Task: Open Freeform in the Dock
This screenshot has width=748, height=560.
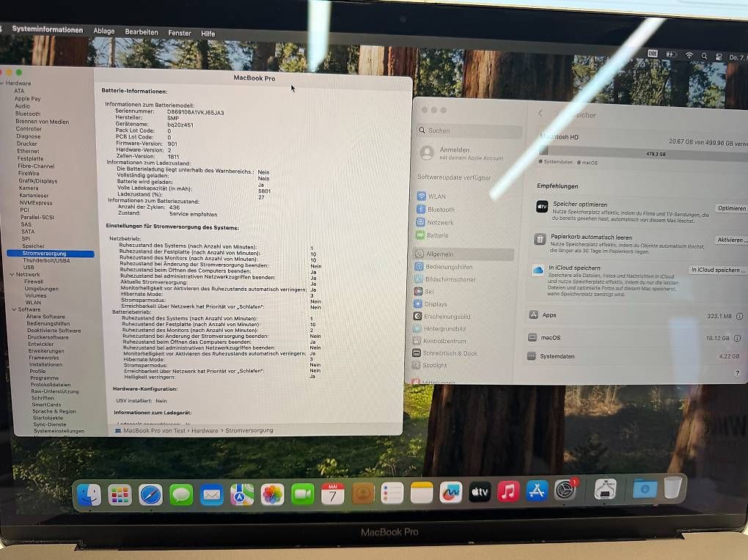Action: 451,493
